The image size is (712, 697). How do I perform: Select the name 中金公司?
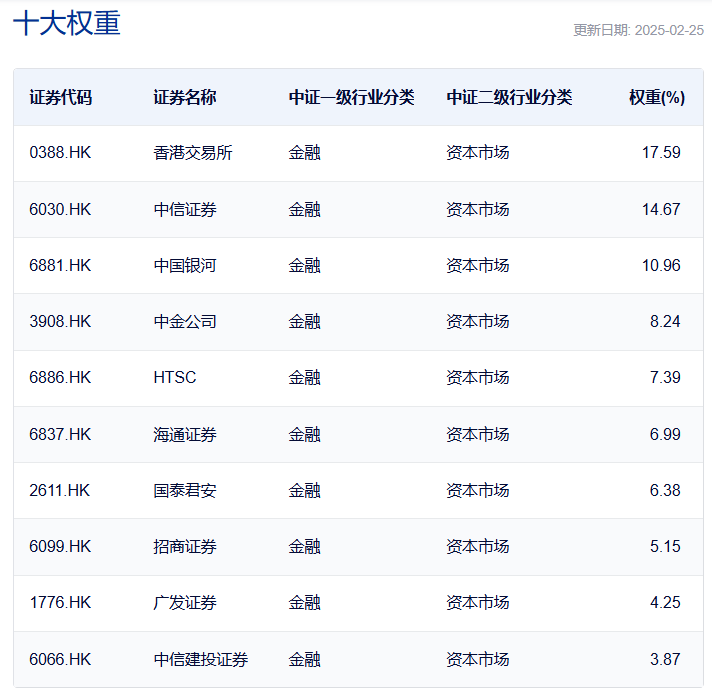click(185, 321)
